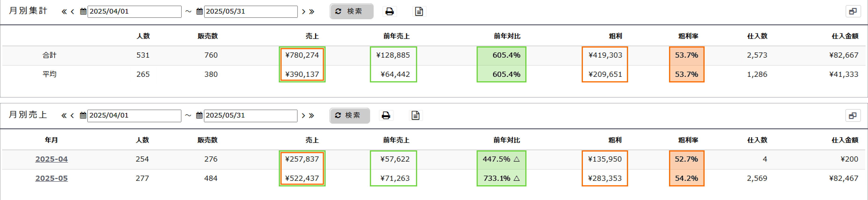Viewport: 868px width, 200px height.
Task: Open the end date calendar in 月別売上
Action: tap(200, 115)
